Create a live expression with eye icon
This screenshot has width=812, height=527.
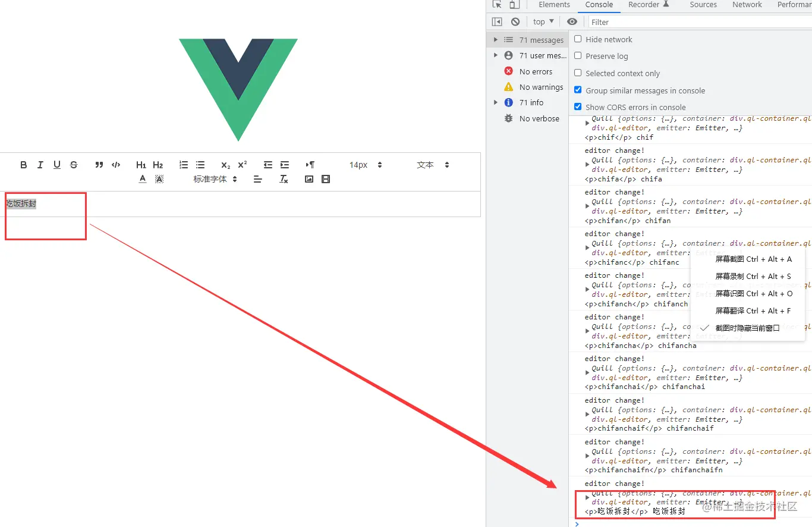coord(572,21)
